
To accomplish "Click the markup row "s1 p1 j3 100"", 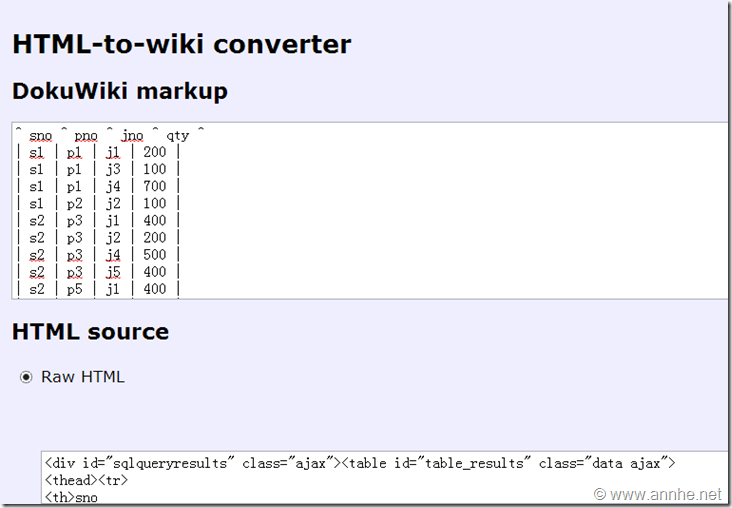I will click(98, 169).
